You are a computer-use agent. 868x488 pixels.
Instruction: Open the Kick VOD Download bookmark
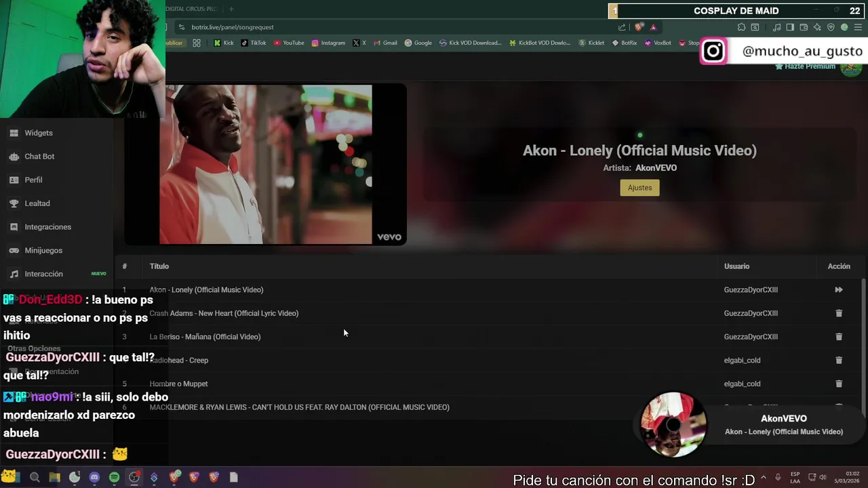(471, 43)
